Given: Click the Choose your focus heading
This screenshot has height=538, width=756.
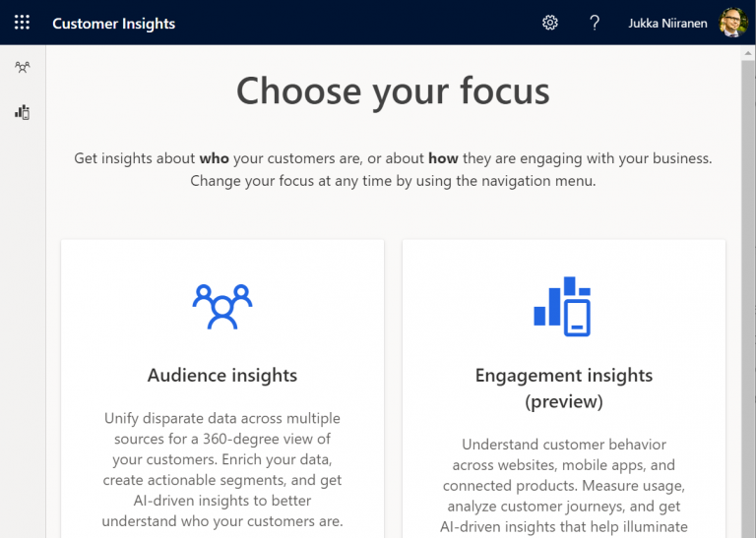Looking at the screenshot, I should tap(393, 91).
